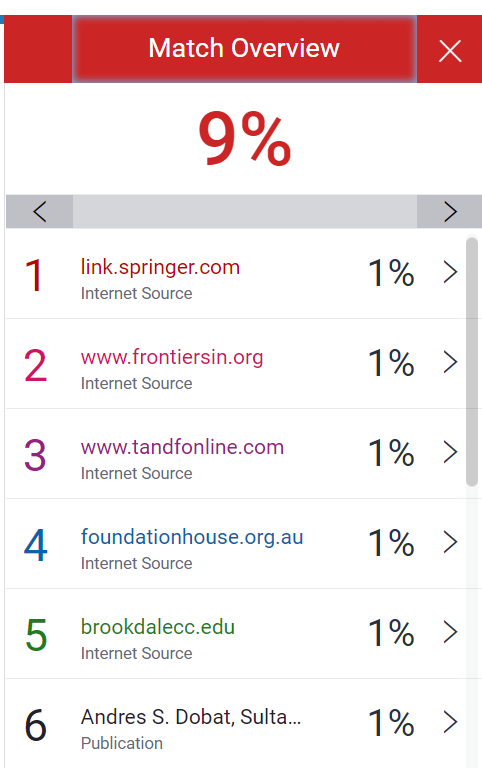Select Andres S. Dobat publication source
This screenshot has width=482, height=768.
click(x=191, y=717)
